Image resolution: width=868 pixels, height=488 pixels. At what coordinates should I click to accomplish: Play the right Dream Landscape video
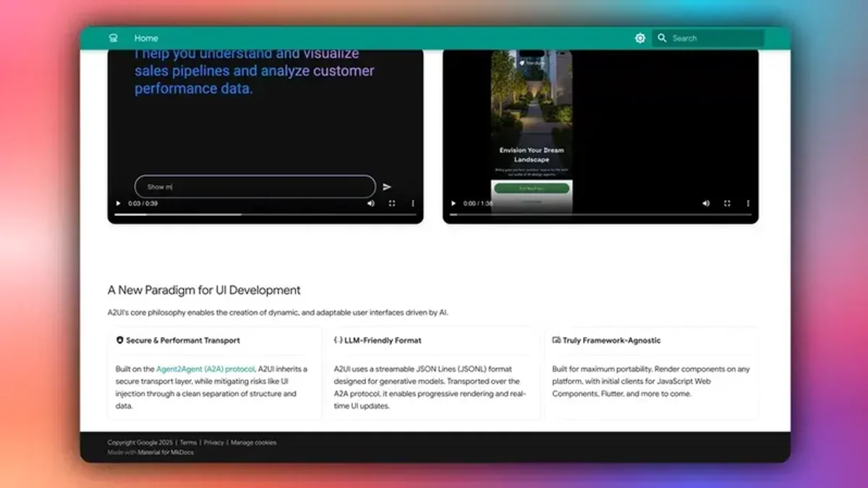[x=453, y=203]
